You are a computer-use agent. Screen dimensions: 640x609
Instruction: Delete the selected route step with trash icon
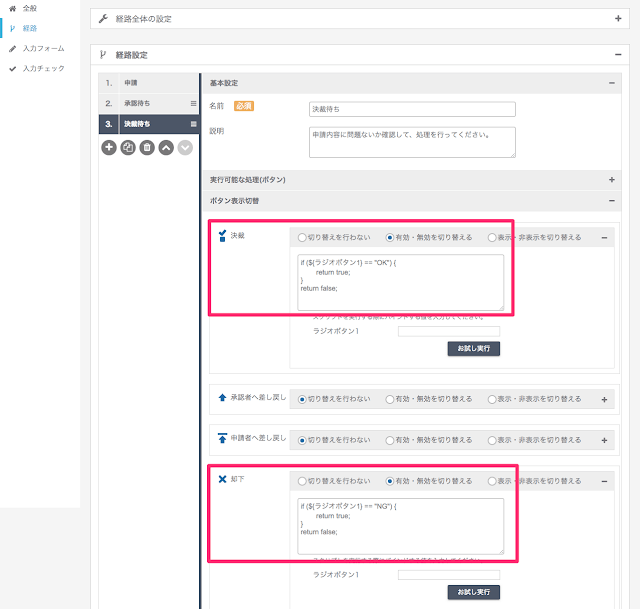[147, 147]
